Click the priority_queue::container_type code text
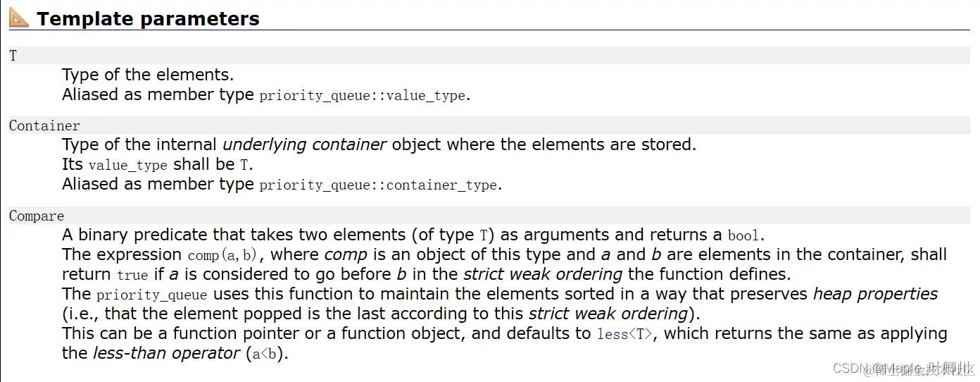Screen dimensions: 980x382 coord(379,185)
